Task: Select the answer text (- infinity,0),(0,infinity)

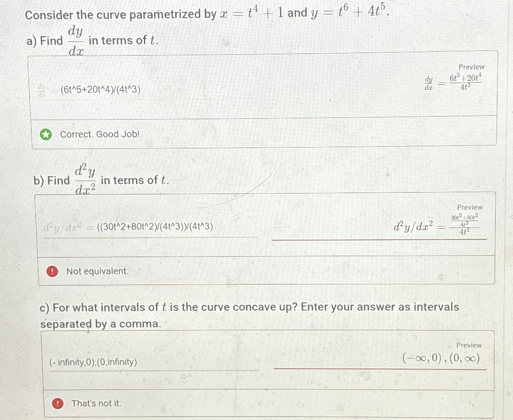Action: pos(93,362)
